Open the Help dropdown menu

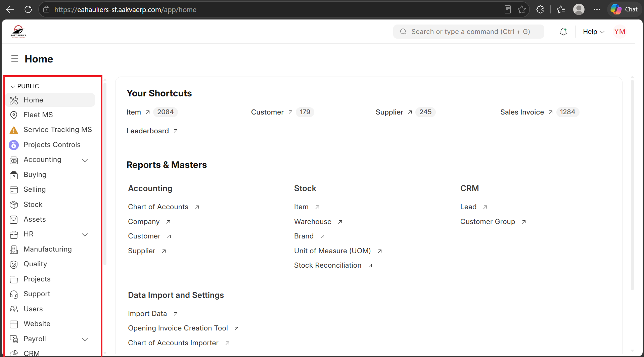594,32
